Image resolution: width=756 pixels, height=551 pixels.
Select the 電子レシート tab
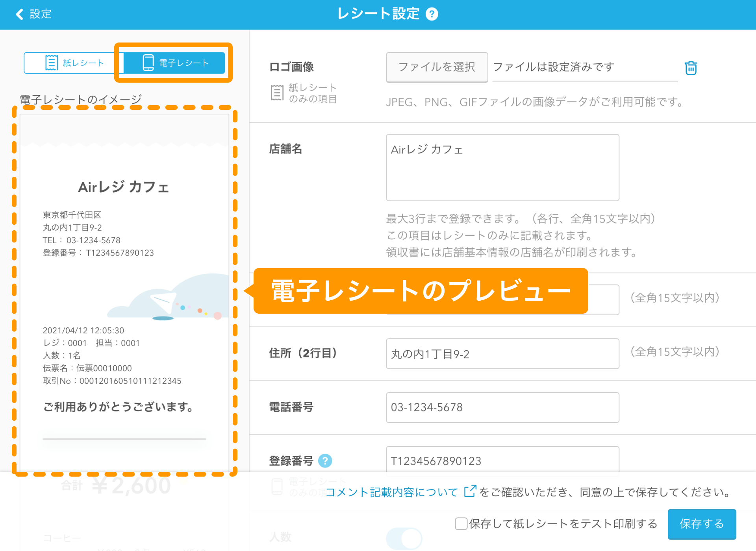pyautogui.click(x=174, y=63)
